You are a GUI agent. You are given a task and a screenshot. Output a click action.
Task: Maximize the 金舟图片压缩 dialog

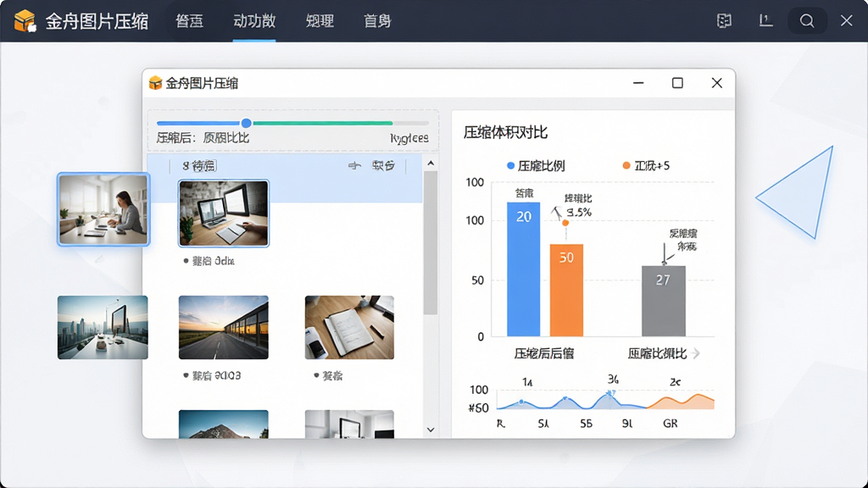click(x=677, y=83)
